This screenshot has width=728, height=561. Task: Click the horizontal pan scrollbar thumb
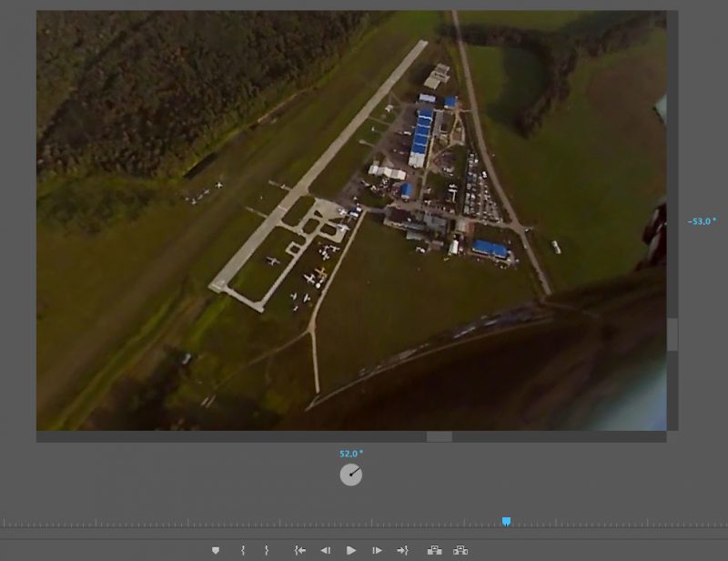[x=440, y=437]
